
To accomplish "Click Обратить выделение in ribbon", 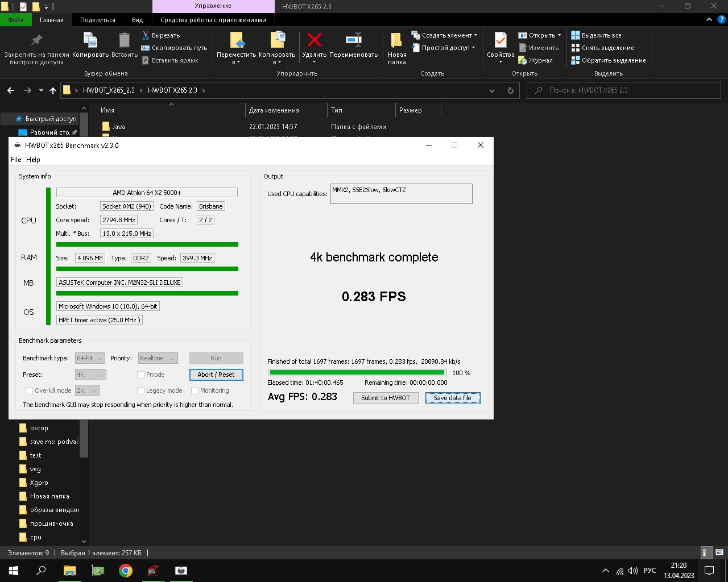I will (x=609, y=60).
